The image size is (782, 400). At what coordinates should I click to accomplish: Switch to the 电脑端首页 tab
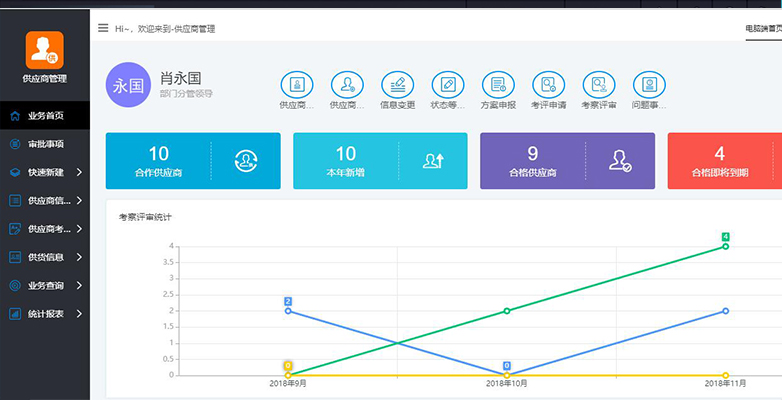coord(764,29)
